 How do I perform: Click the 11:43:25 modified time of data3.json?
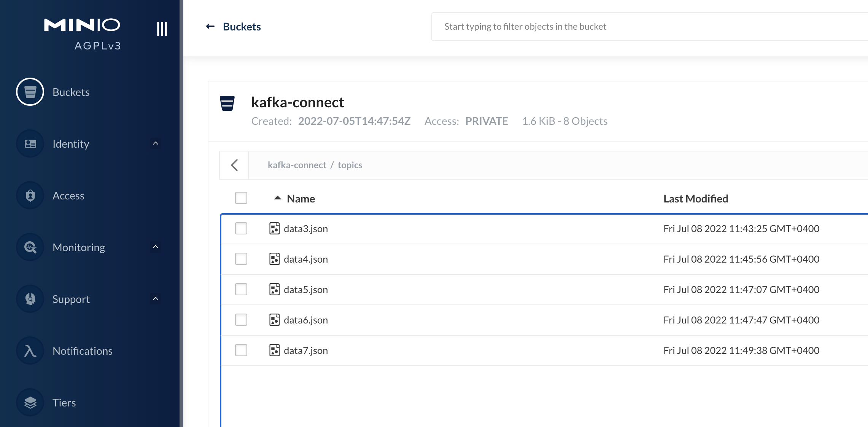741,229
